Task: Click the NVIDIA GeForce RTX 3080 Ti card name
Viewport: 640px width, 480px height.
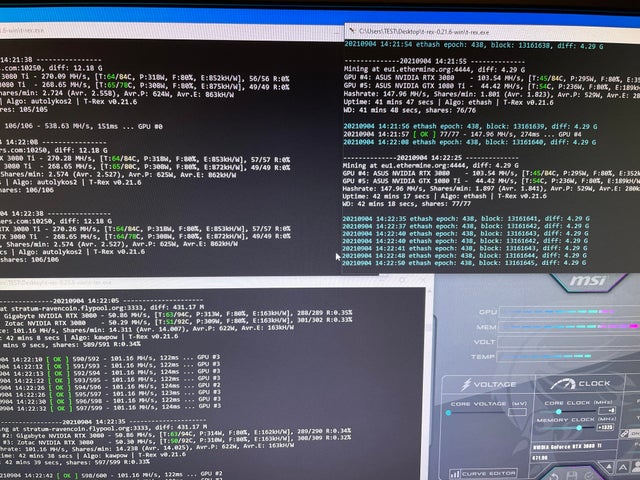Action: 567,447
